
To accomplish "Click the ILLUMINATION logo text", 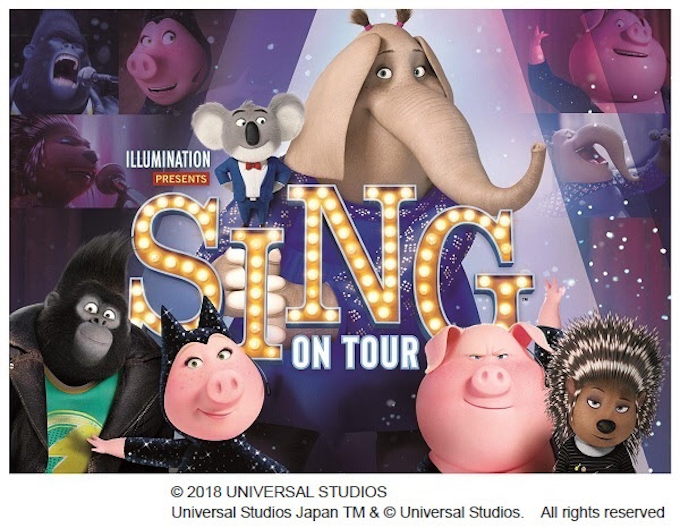I will pos(168,160).
